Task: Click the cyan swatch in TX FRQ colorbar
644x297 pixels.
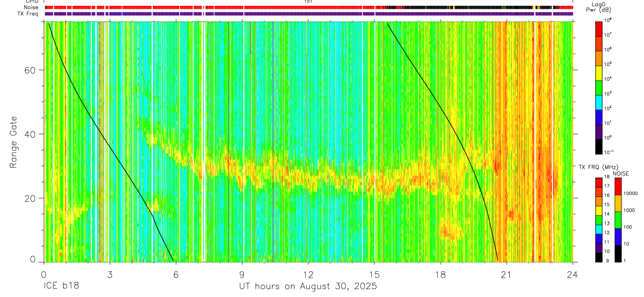Action: pyautogui.click(x=598, y=229)
